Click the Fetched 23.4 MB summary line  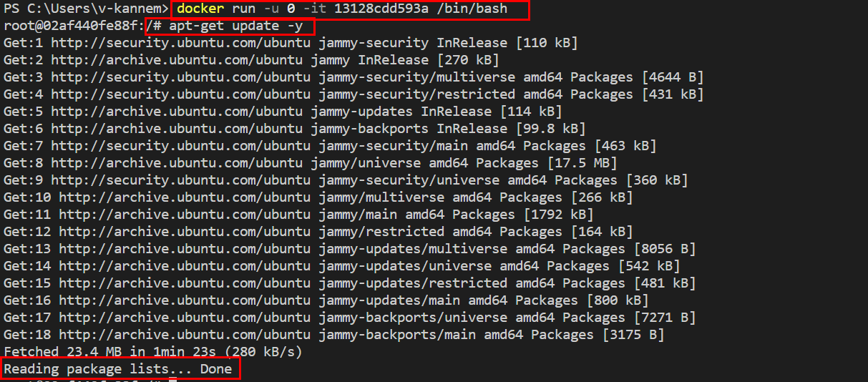153,352
